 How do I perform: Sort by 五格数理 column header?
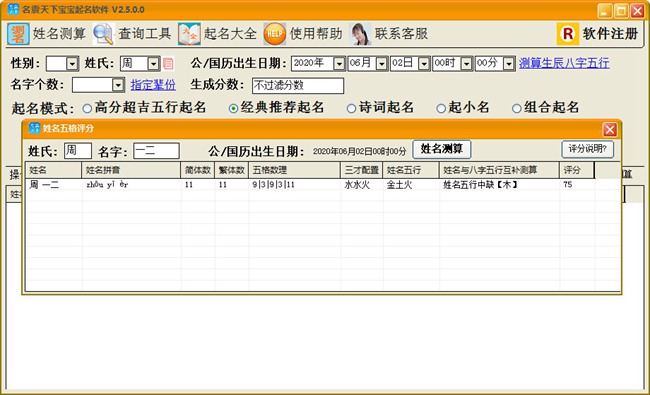click(x=294, y=170)
